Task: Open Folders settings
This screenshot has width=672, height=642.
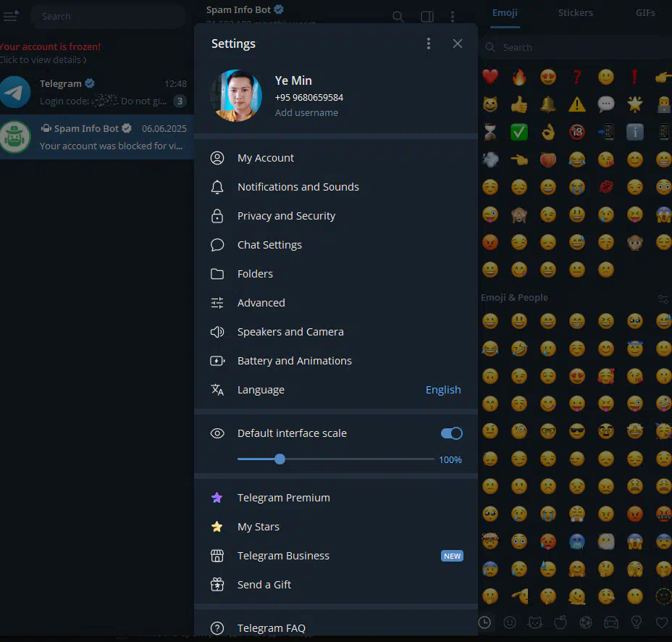Action: (335, 274)
